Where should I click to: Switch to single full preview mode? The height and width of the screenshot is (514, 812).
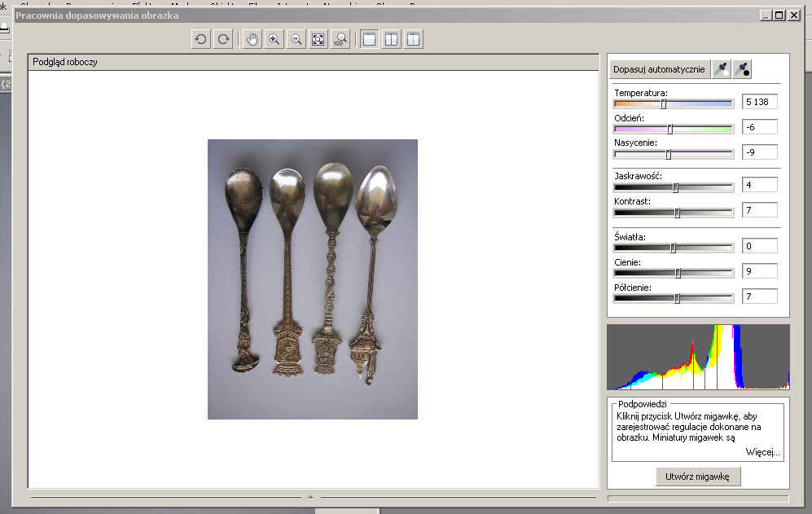pos(370,39)
